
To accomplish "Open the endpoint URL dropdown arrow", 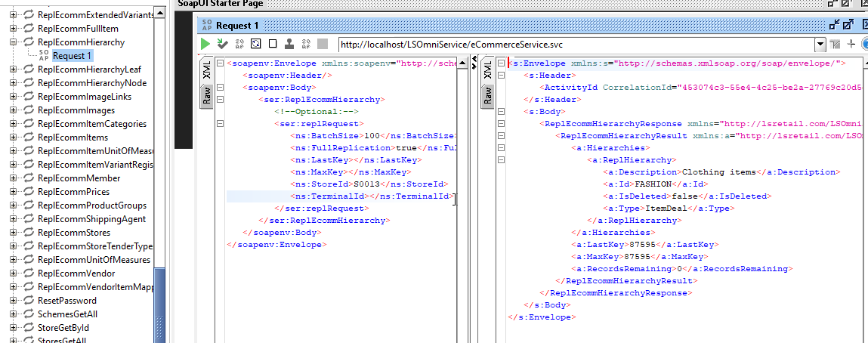I will (820, 45).
